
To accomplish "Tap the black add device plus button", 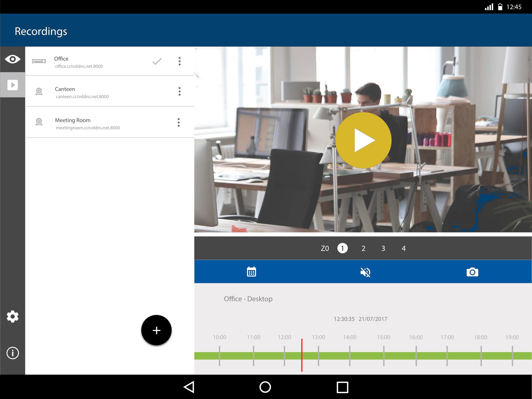I will 156,330.
